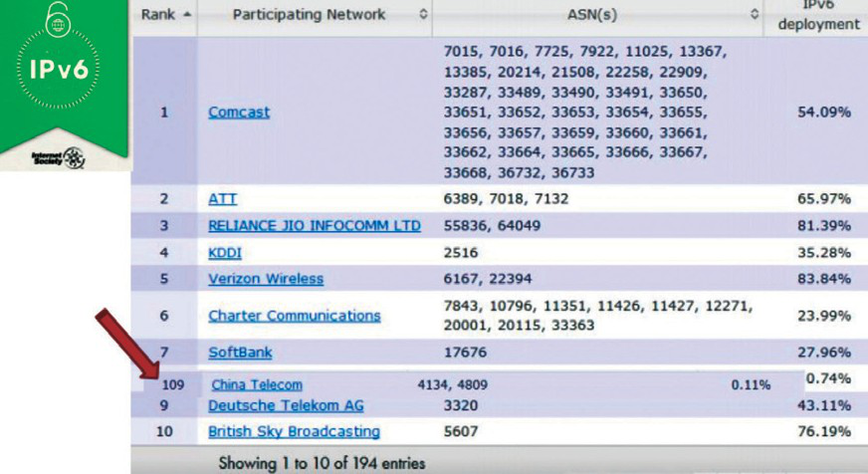Select the SoftBank link
868x474 pixels.
240,353
